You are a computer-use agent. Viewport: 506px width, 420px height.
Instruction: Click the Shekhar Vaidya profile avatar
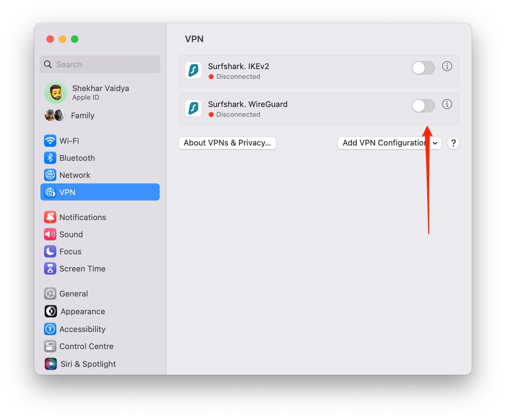point(56,92)
